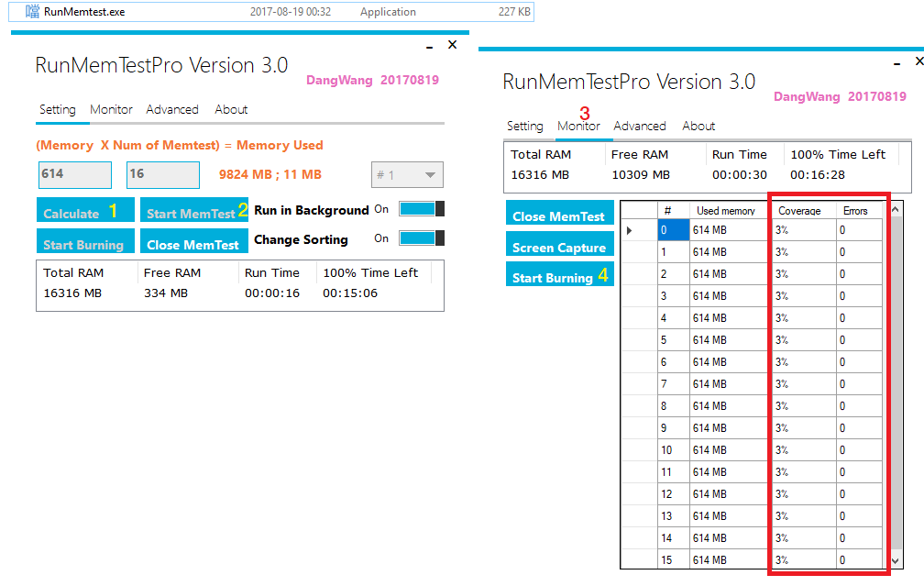
Task: Switch to About tab in right window
Action: (x=698, y=127)
